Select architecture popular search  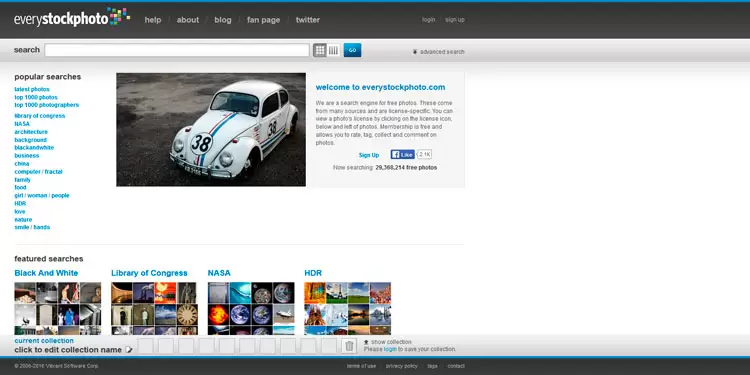31,132
